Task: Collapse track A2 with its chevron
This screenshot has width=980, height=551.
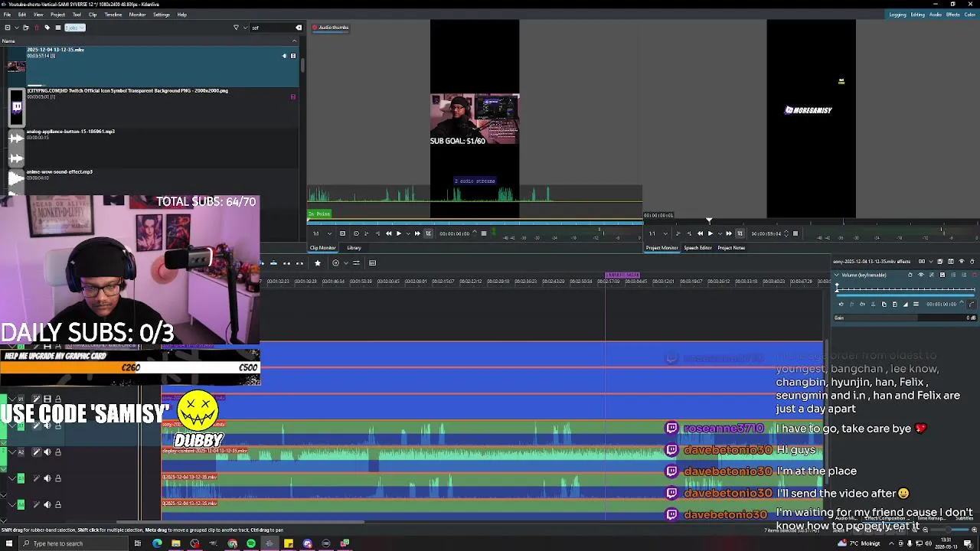Action: 11,452
